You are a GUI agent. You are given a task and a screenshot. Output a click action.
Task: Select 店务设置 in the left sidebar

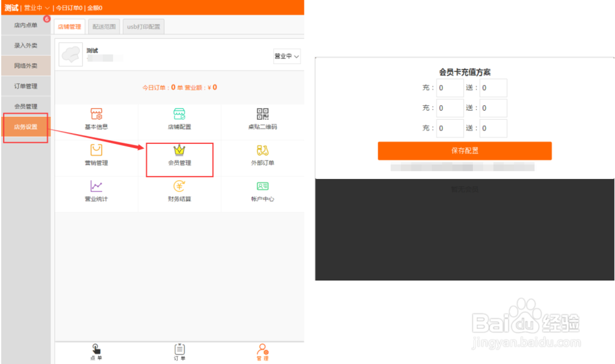25,127
